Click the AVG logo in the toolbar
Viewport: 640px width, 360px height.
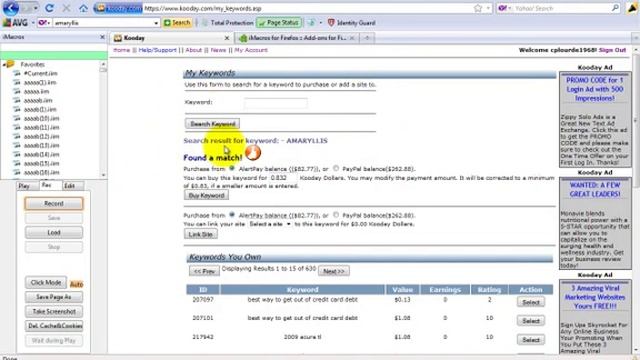(x=15, y=23)
